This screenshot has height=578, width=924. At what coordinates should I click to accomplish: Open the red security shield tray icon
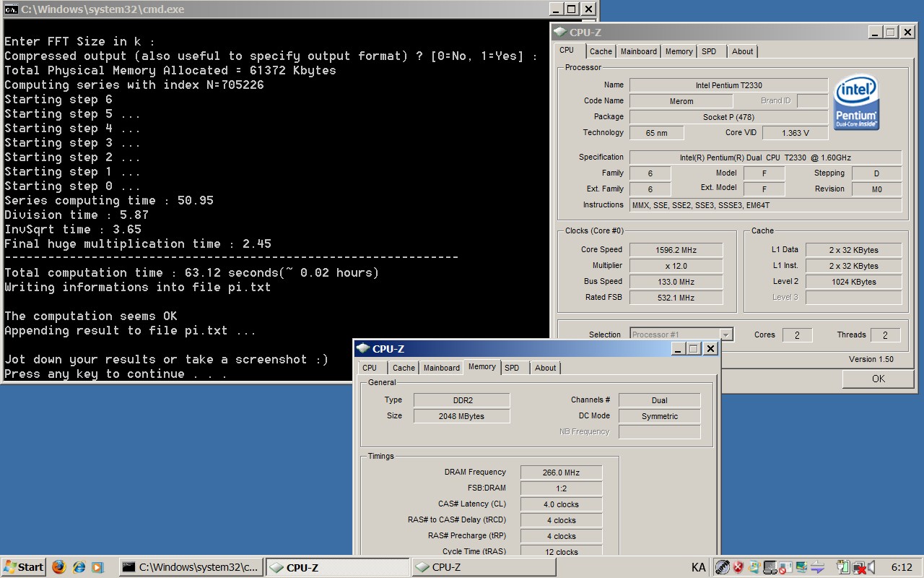[738, 567]
